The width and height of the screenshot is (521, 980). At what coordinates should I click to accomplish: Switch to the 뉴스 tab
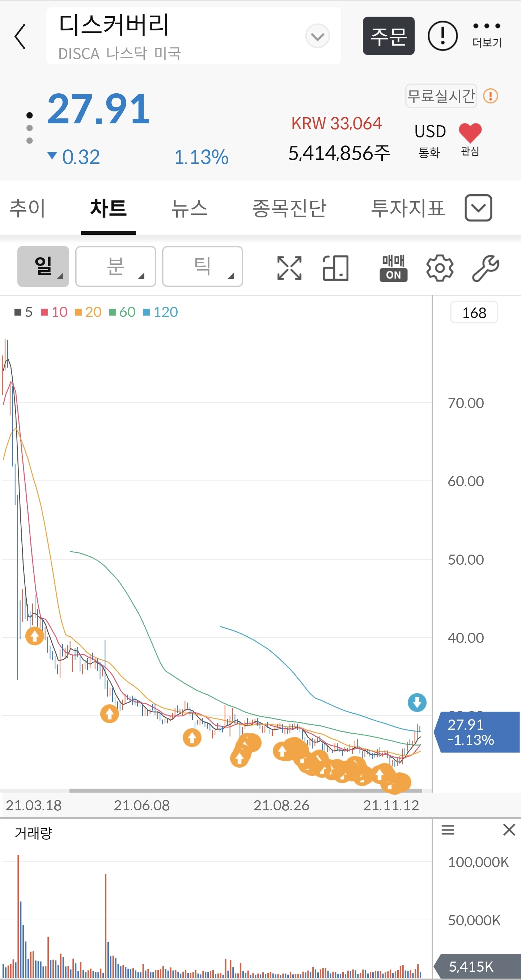tap(189, 208)
